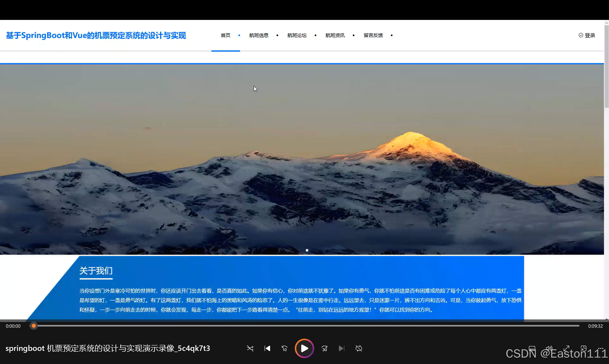Toggle shuffle in the player controls
Image resolution: width=609 pixels, height=364 pixels.
pyautogui.click(x=250, y=348)
